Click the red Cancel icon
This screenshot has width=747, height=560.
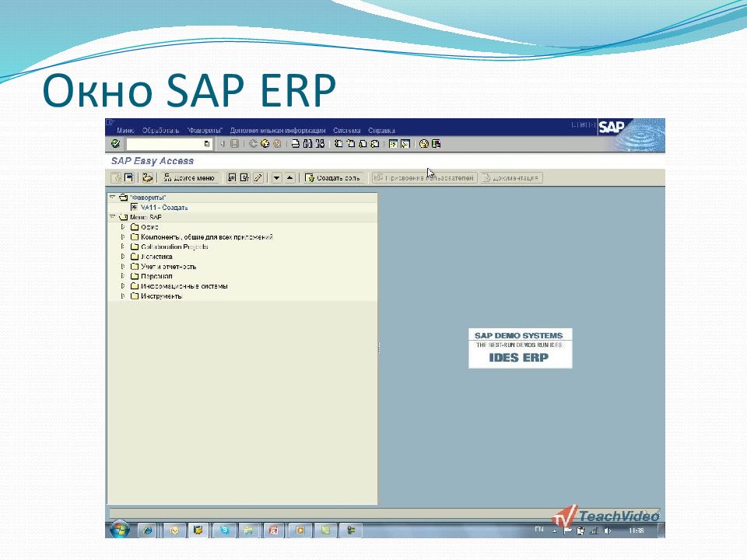[277, 143]
